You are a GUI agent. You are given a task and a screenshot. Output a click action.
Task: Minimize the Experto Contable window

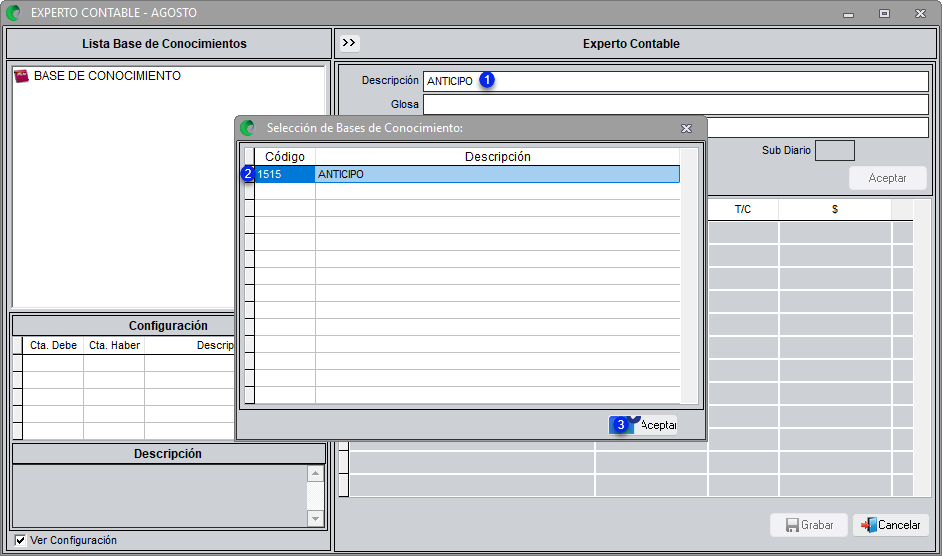click(x=848, y=13)
